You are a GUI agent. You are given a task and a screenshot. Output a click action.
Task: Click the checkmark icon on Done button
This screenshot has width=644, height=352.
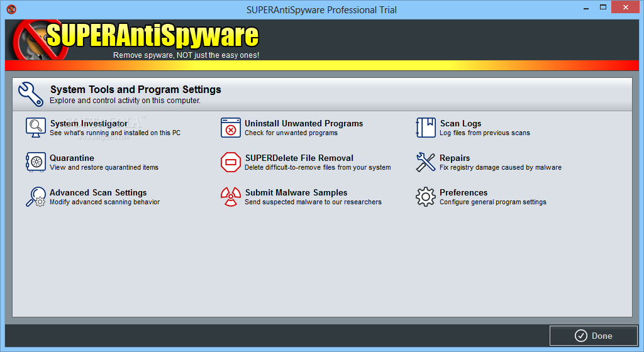point(580,336)
